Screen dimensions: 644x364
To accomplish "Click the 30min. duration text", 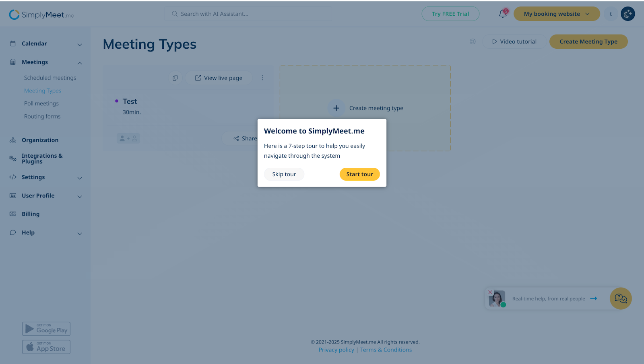I will (132, 112).
